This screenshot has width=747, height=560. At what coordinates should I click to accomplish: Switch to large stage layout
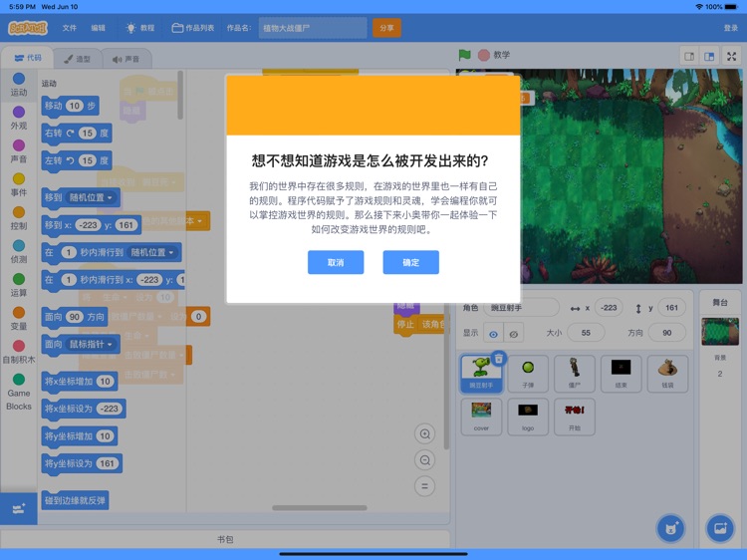tap(709, 56)
